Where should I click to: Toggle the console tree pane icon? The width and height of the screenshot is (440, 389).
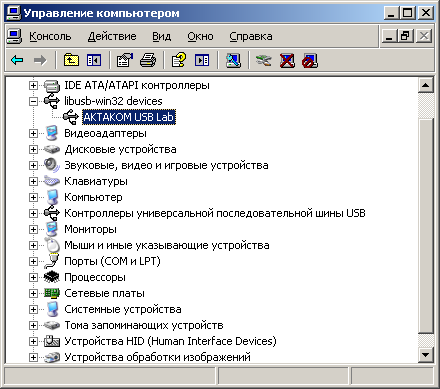(94, 60)
